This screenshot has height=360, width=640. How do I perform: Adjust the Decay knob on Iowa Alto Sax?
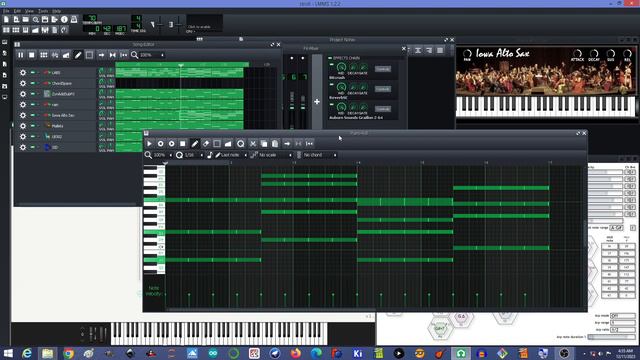pyautogui.click(x=594, y=53)
